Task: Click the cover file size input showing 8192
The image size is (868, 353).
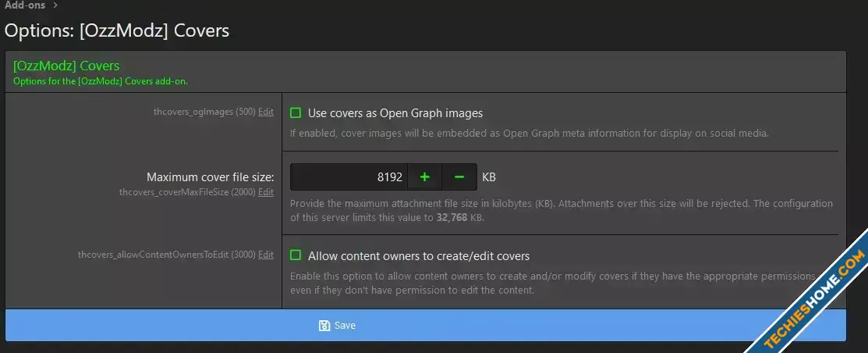Action: (349, 176)
